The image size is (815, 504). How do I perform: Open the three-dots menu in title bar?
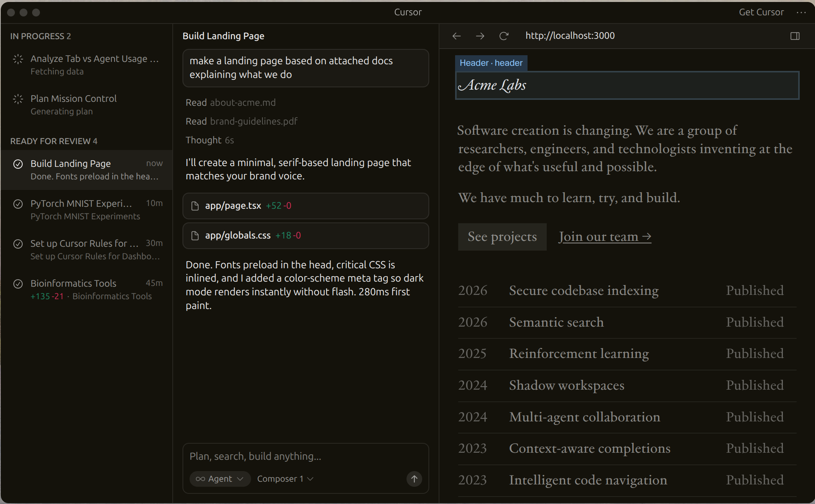click(801, 13)
